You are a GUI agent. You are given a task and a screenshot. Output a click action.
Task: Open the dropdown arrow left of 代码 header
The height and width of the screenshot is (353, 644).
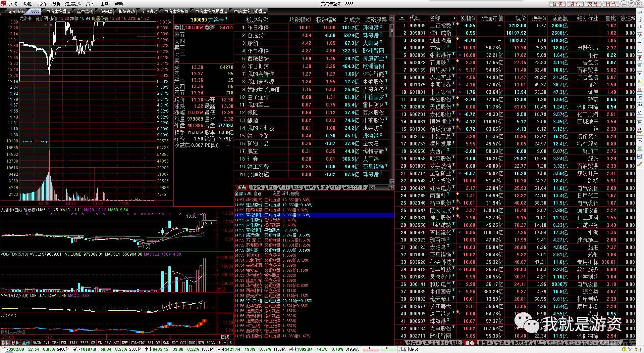tap(402, 18)
